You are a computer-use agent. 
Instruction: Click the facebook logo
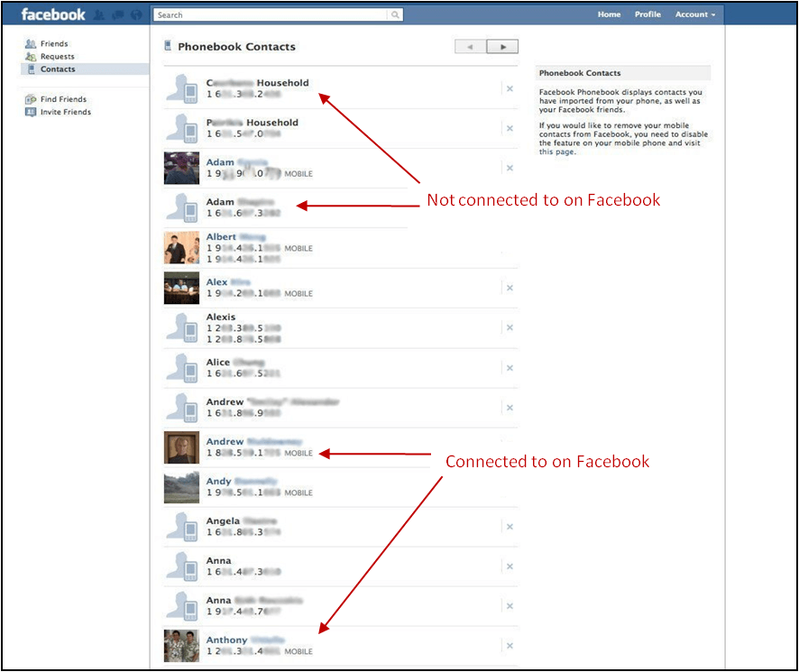pos(52,14)
